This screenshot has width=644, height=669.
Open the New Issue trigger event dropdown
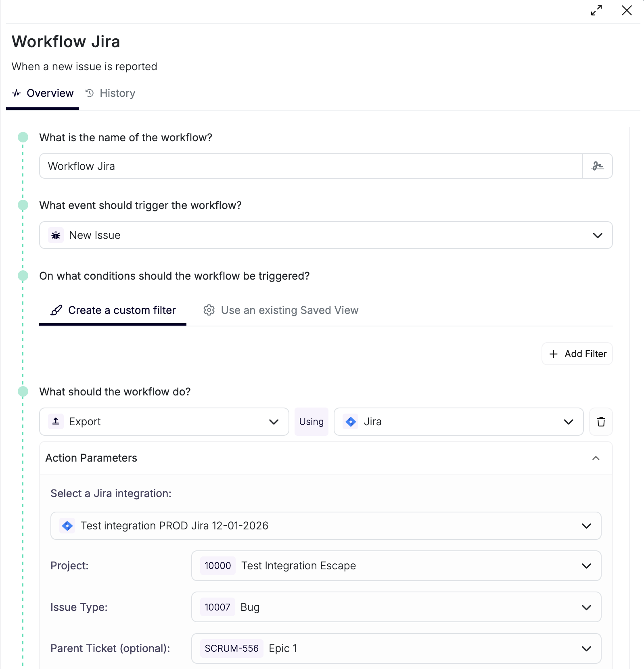pyautogui.click(x=326, y=235)
